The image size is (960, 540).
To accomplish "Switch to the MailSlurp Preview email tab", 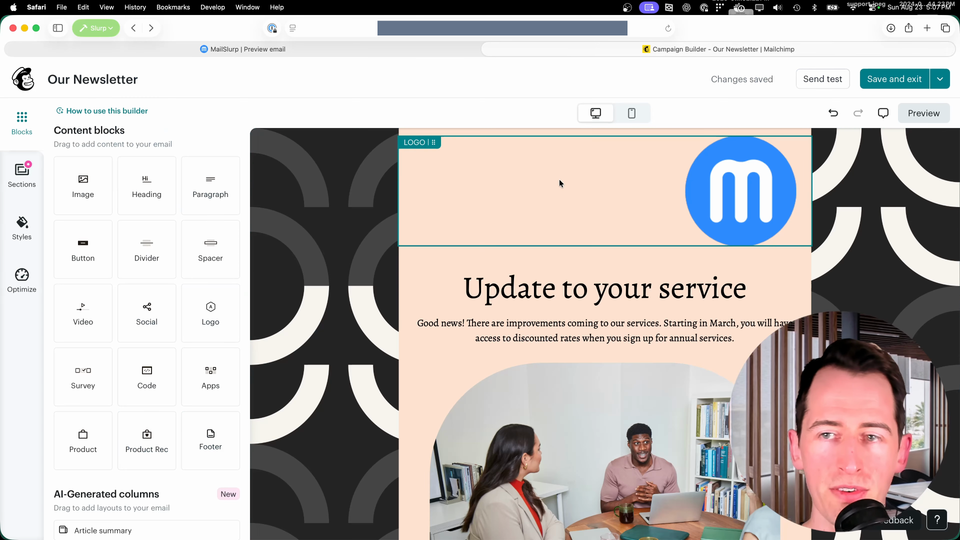I will 242,49.
